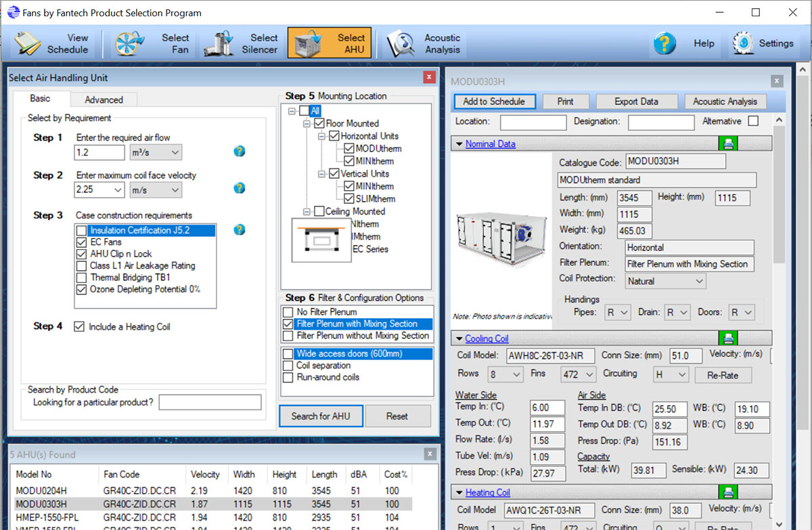
Task: Select Filter Plenum without Mixing Section
Action: 288,336
